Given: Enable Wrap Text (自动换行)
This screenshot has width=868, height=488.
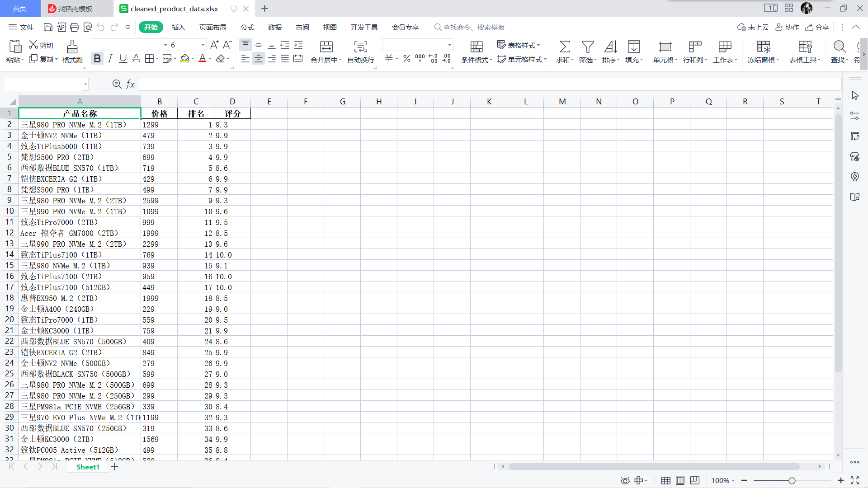Looking at the screenshot, I should pos(360,47).
